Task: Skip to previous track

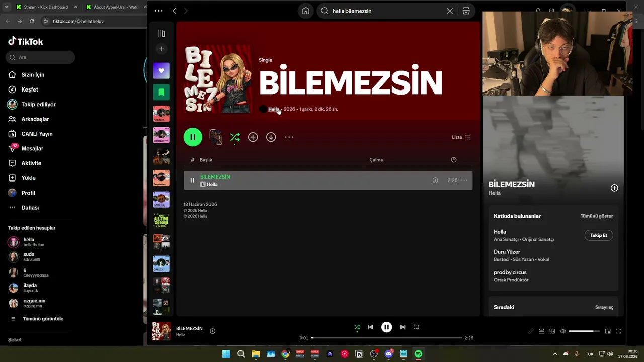Action: coord(371,327)
